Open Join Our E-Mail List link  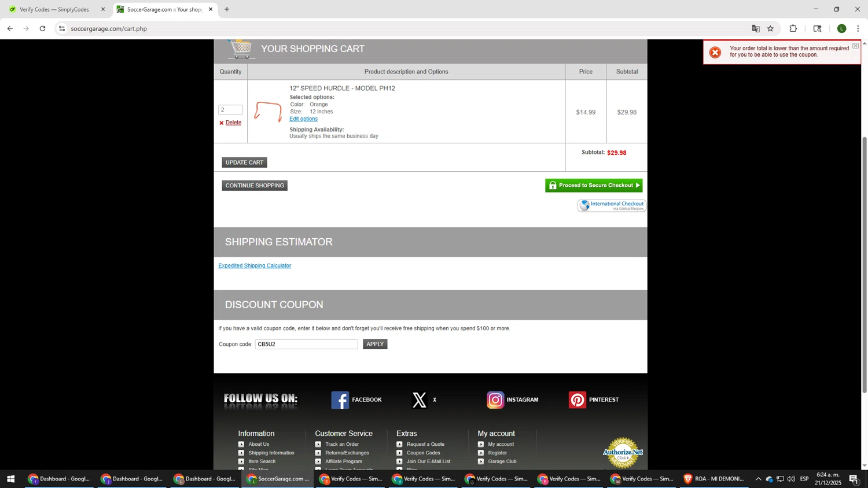click(x=428, y=461)
